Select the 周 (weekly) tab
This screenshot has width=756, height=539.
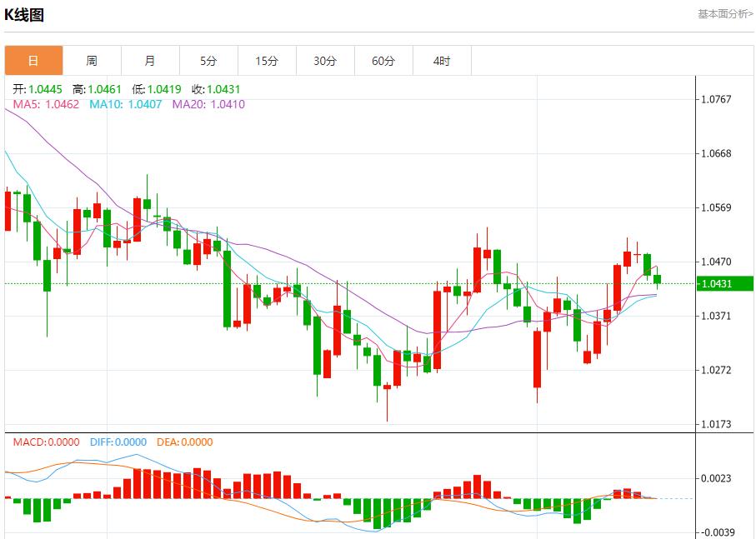(92, 61)
